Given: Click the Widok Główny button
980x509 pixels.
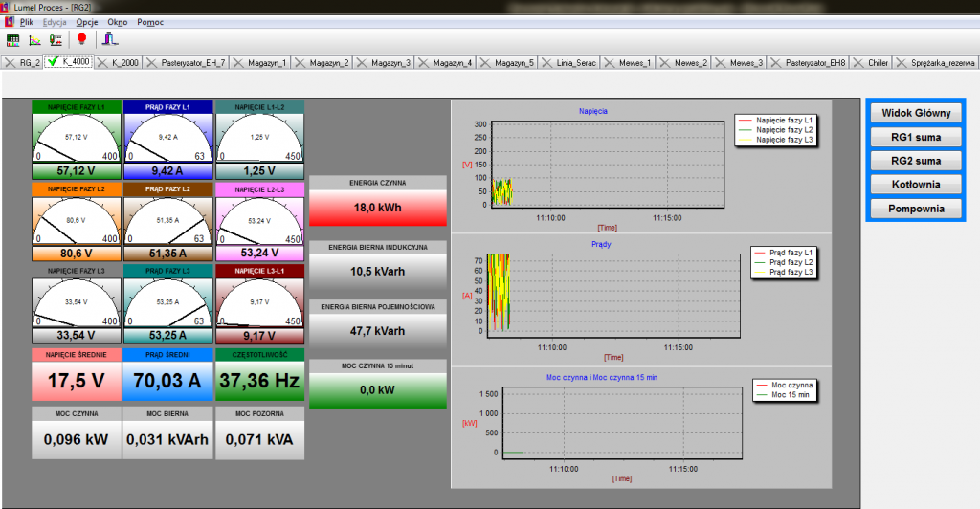Looking at the screenshot, I should (x=916, y=113).
